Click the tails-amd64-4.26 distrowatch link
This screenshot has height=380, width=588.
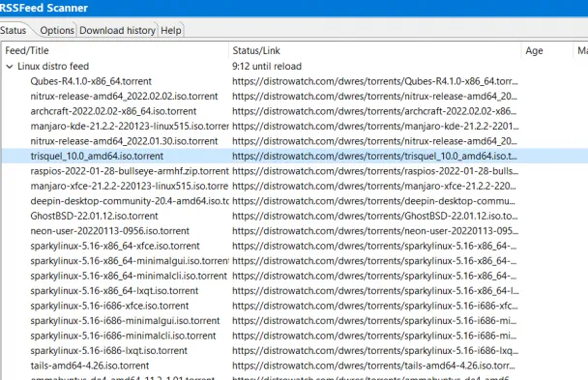pyautogui.click(x=374, y=366)
